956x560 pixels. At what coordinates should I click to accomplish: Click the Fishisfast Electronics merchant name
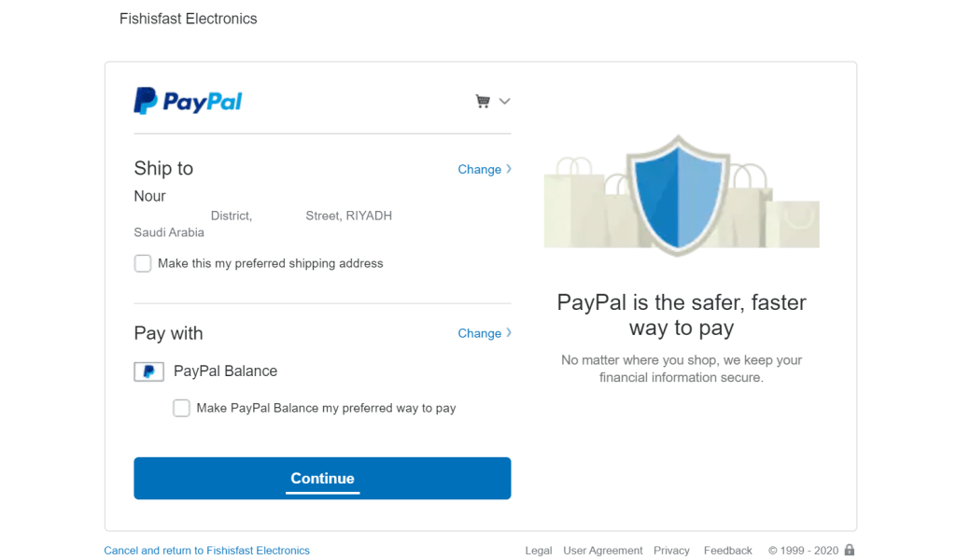(x=188, y=19)
